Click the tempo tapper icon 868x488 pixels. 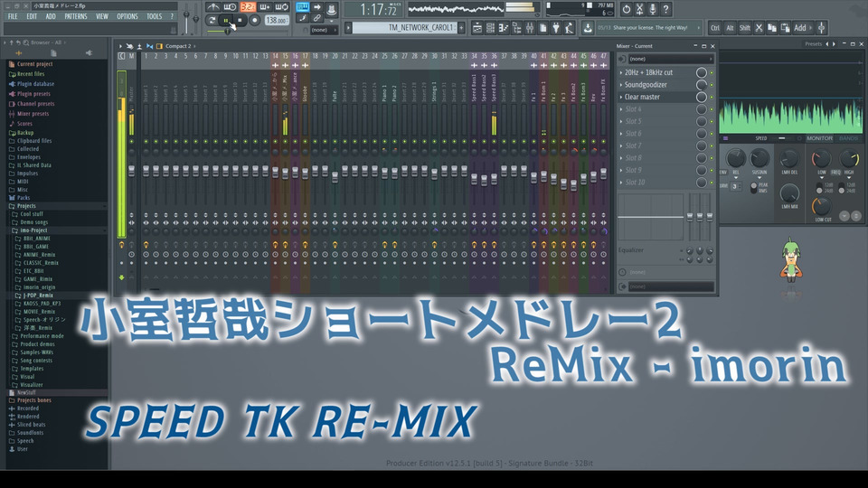pos(570,28)
